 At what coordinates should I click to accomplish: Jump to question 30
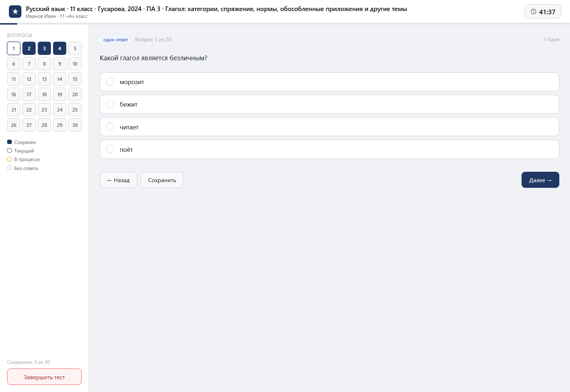click(75, 125)
